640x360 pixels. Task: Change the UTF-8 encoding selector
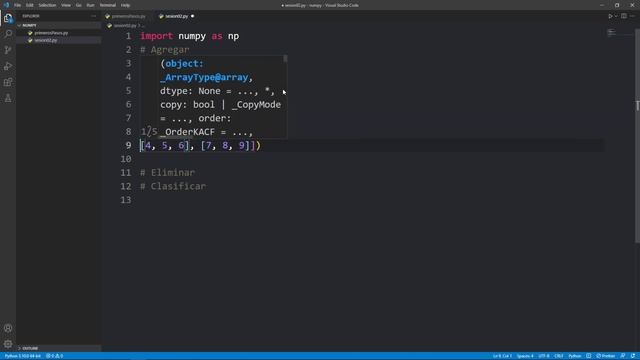point(544,356)
